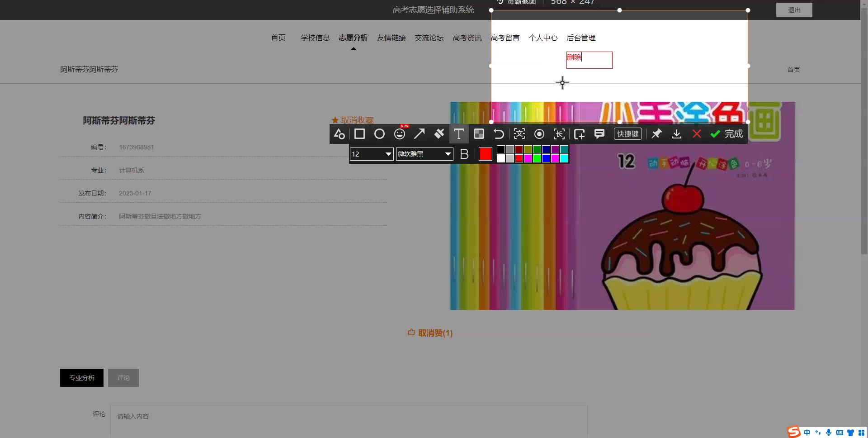This screenshot has height=438, width=868.
Task: Pick the cyan color swatch
Action: tap(564, 158)
